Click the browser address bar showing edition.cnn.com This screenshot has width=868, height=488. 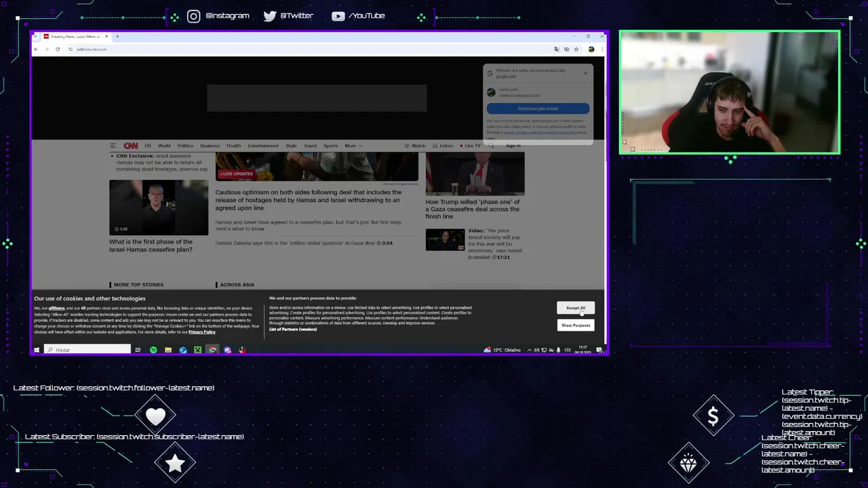coord(312,49)
